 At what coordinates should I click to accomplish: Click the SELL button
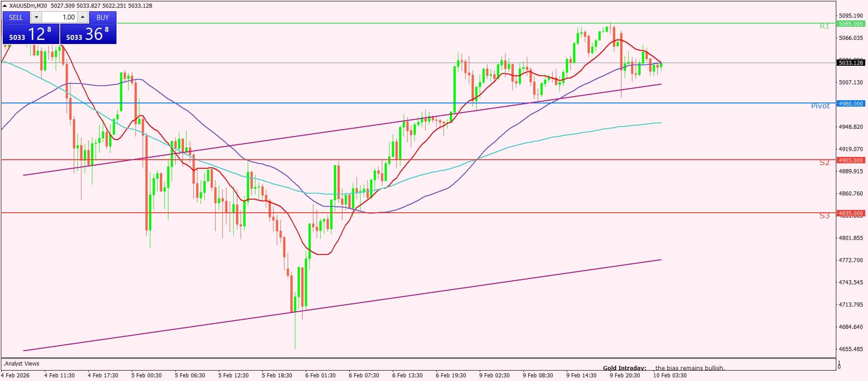tap(16, 17)
